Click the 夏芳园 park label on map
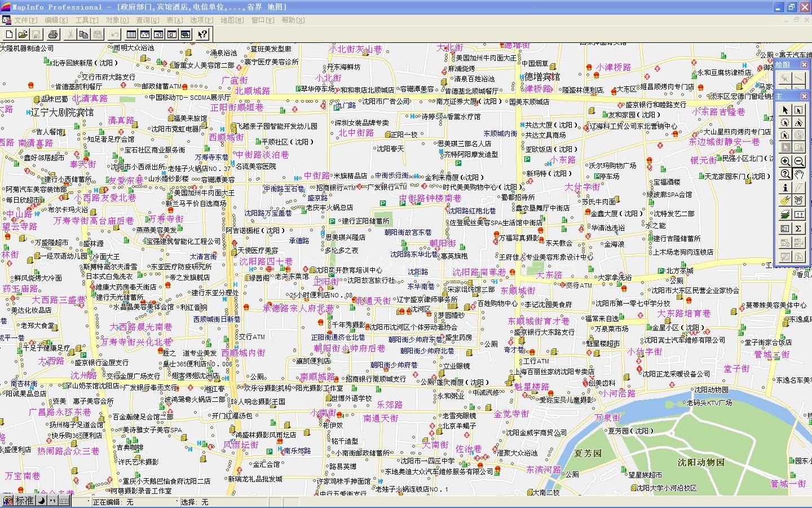 588,453
